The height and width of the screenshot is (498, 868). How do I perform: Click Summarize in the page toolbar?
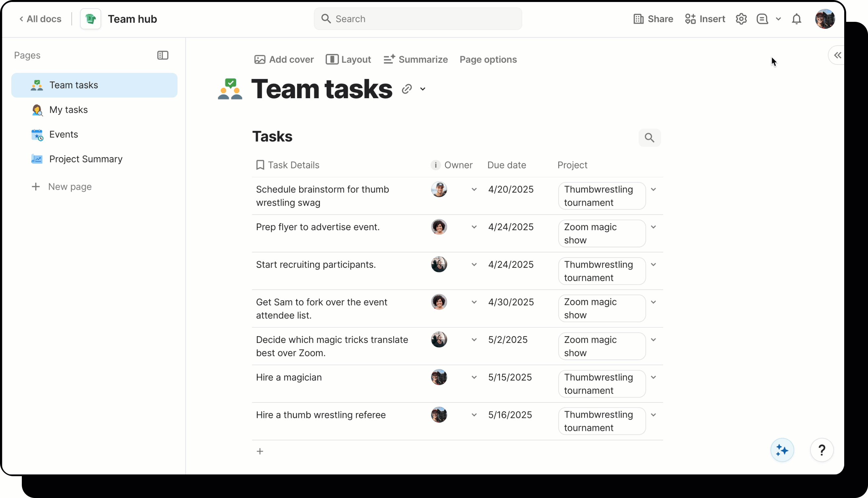[415, 60]
